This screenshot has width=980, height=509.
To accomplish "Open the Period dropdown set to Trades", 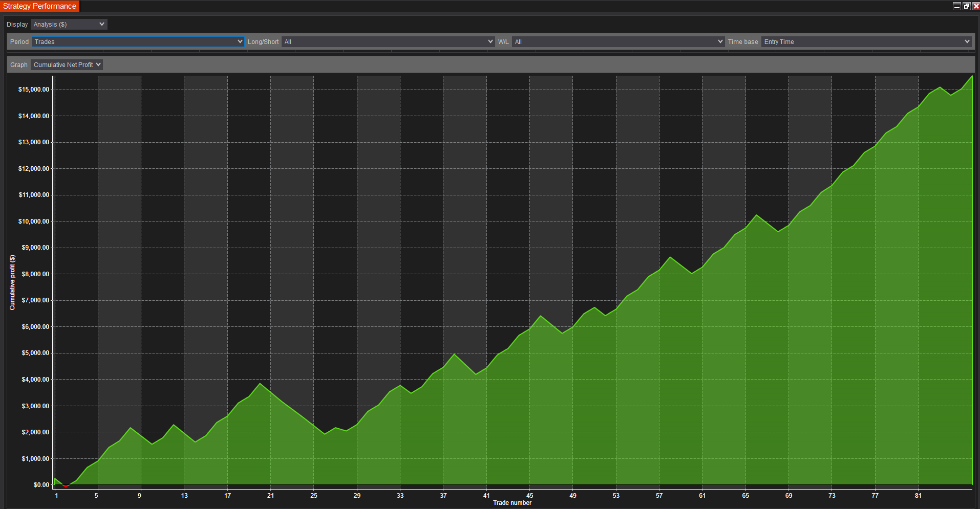I will (138, 41).
